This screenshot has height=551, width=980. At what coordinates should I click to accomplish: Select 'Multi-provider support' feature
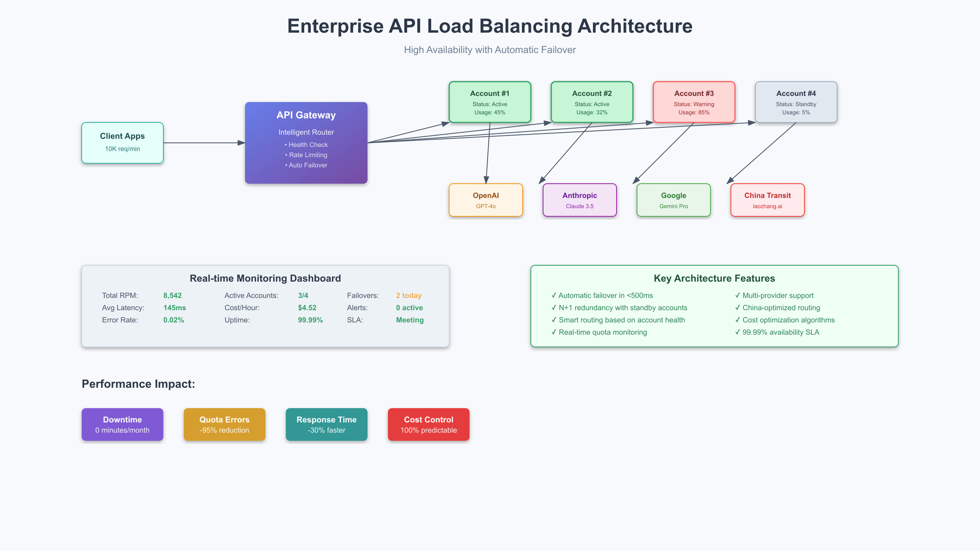point(774,295)
